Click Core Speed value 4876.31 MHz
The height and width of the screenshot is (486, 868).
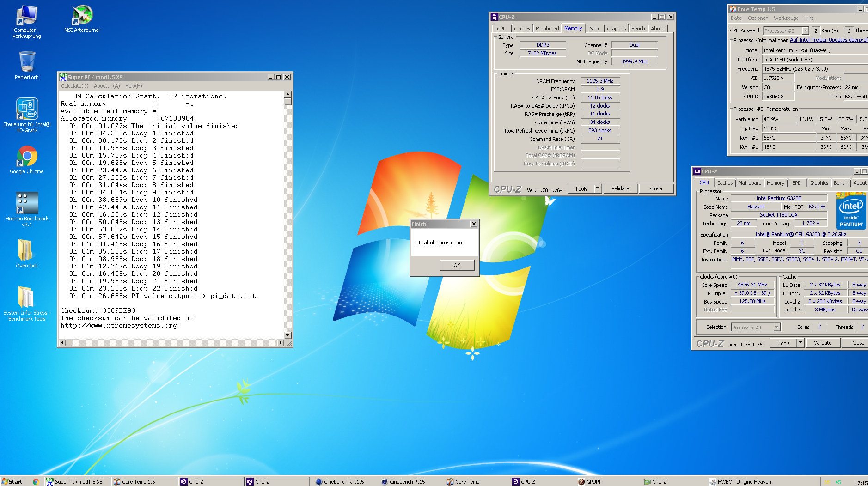(752, 285)
